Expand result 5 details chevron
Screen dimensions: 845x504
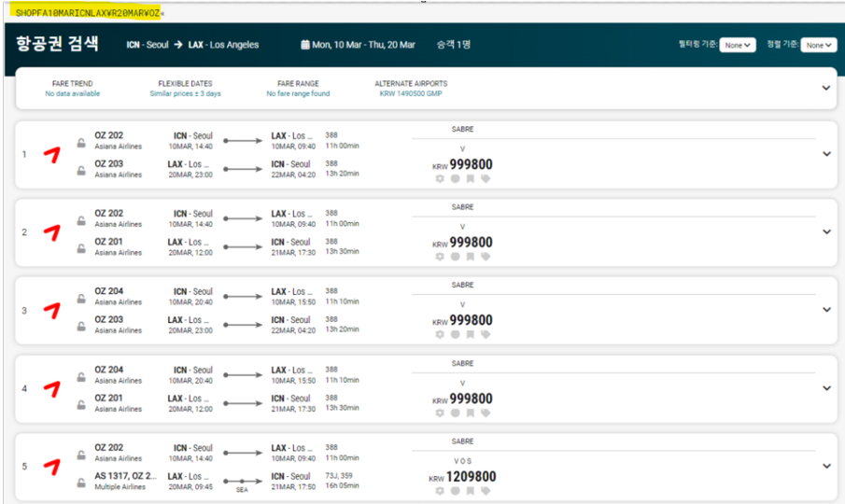pyautogui.click(x=826, y=467)
